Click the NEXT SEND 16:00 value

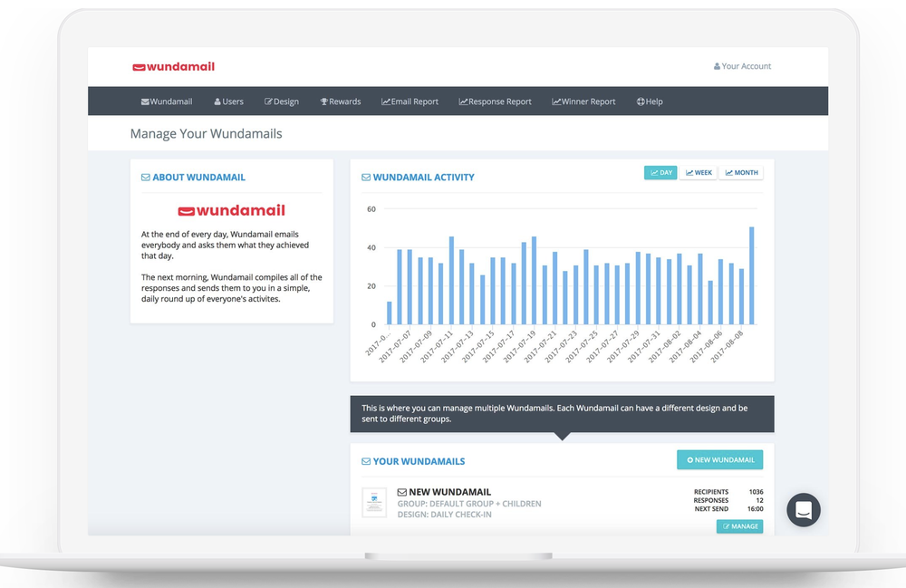coord(756,509)
